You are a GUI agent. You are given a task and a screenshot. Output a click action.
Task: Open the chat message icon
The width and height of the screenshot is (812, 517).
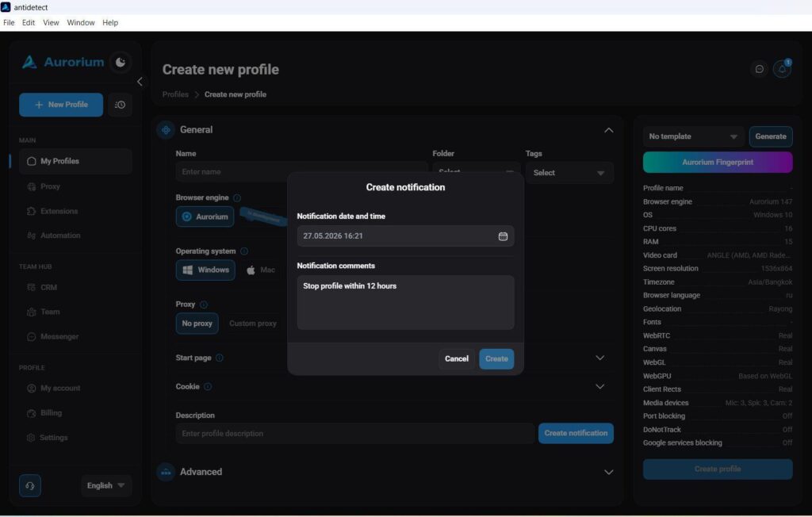(x=759, y=69)
